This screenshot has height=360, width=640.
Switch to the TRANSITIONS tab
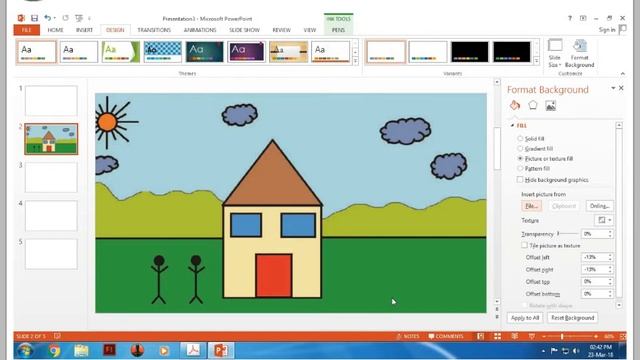point(154,30)
